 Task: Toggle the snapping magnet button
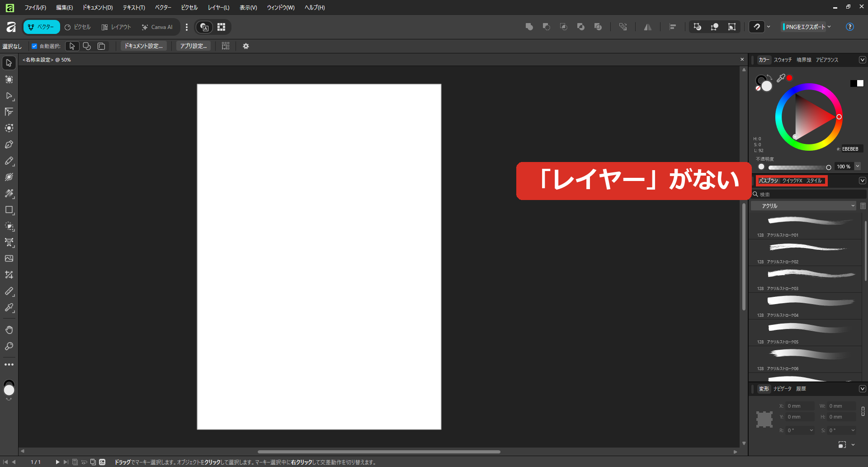tap(757, 27)
